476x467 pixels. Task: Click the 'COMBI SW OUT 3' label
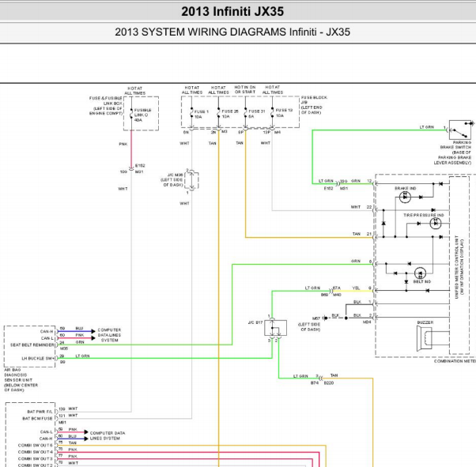coord(36,459)
